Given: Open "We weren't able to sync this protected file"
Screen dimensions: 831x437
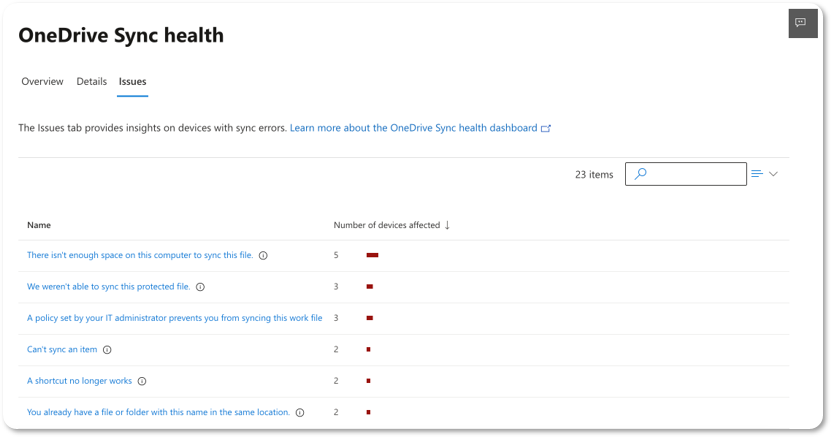Looking at the screenshot, I should pos(108,287).
